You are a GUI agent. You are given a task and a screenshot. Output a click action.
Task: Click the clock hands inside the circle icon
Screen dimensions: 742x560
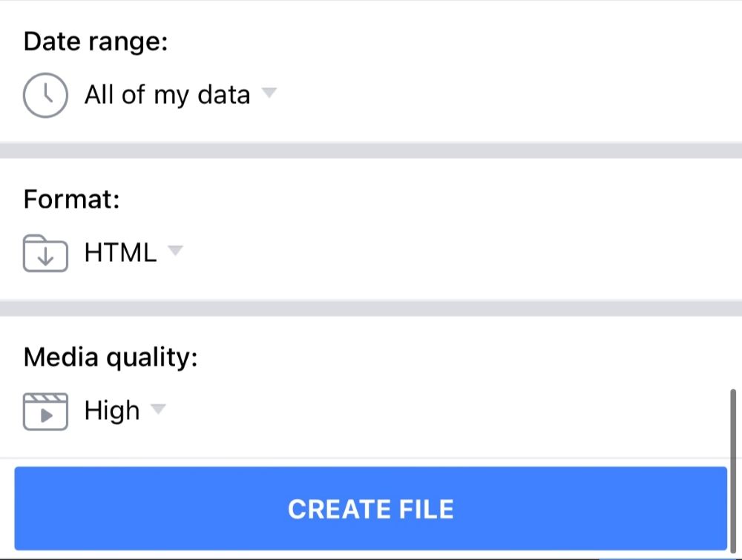tap(47, 92)
